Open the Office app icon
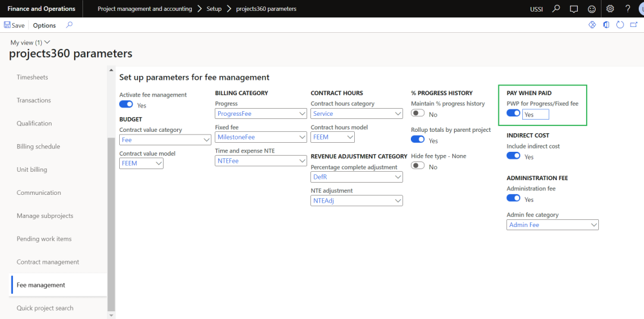Image resolution: width=644 pixels, height=319 pixels. [x=606, y=25]
